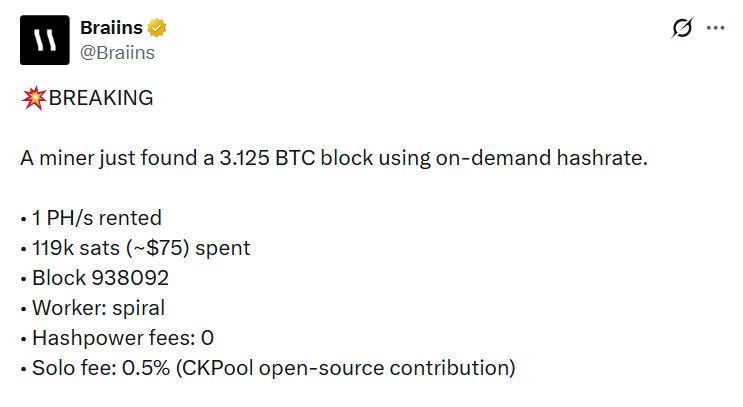Click the Braiins profile avatar
The width and height of the screenshot is (743, 407).
pyautogui.click(x=45, y=41)
